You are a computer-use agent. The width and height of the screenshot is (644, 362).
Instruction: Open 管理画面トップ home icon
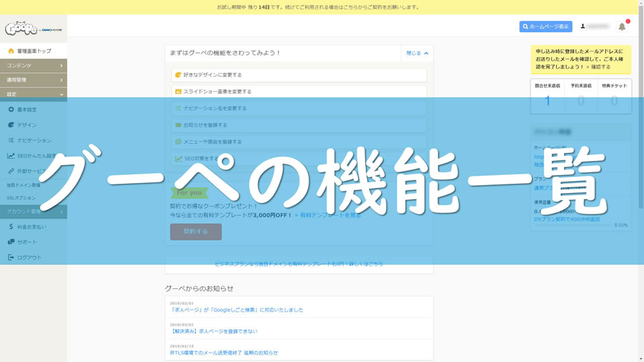tap(11, 51)
